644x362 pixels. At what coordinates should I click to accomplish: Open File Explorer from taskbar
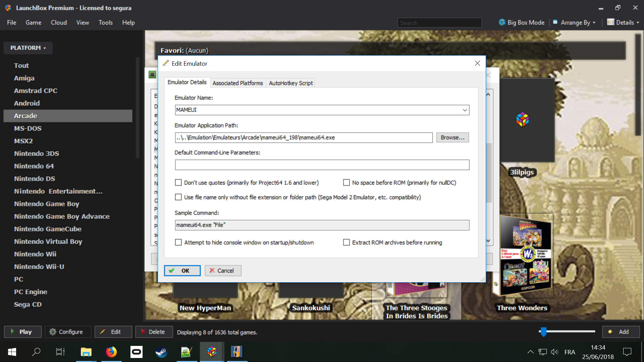(86, 352)
